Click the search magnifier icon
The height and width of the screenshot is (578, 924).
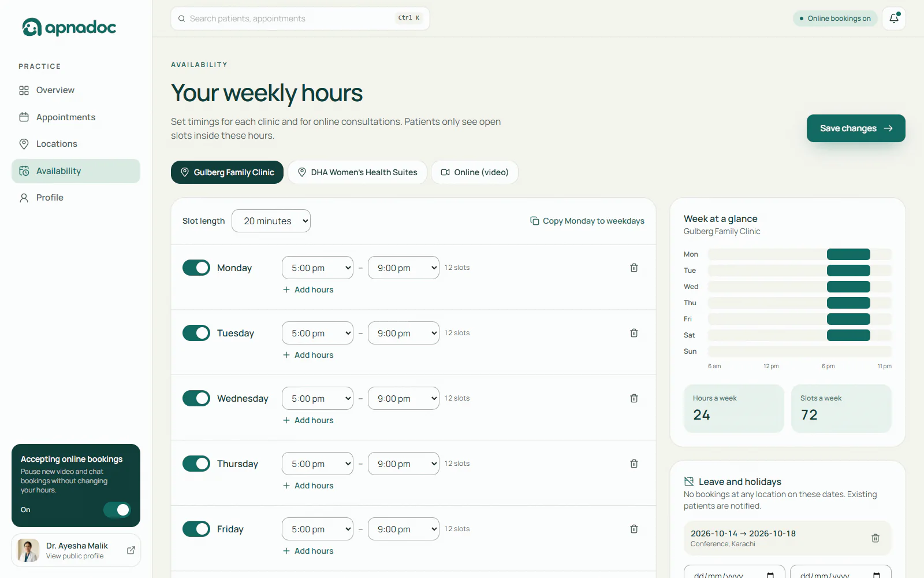pos(181,18)
